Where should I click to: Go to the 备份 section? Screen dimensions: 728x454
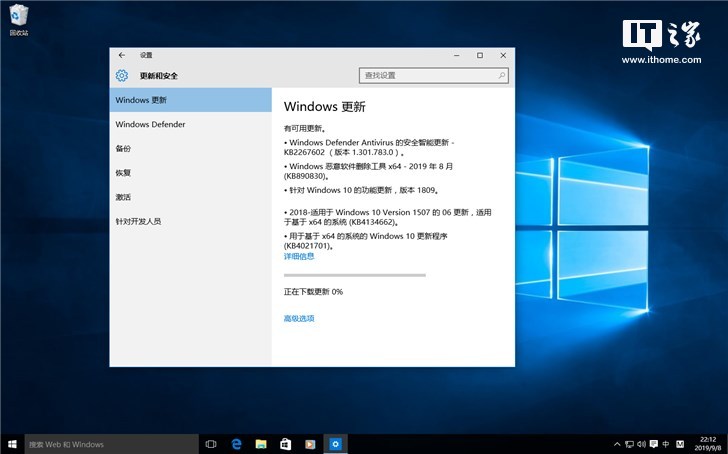(x=190, y=148)
